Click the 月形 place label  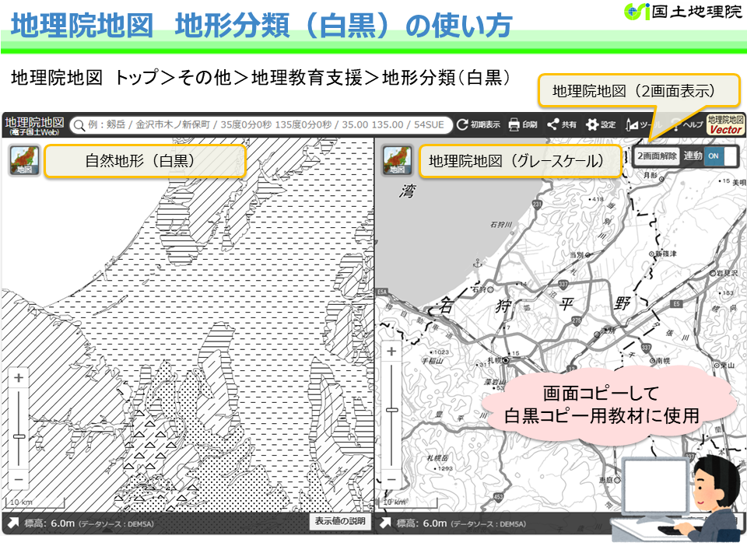tap(651, 175)
